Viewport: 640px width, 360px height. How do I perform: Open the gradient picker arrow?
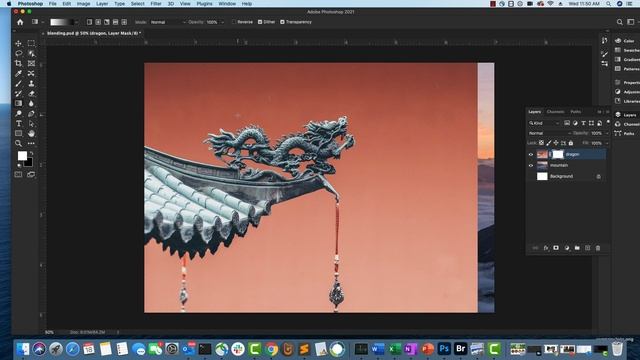[76, 22]
